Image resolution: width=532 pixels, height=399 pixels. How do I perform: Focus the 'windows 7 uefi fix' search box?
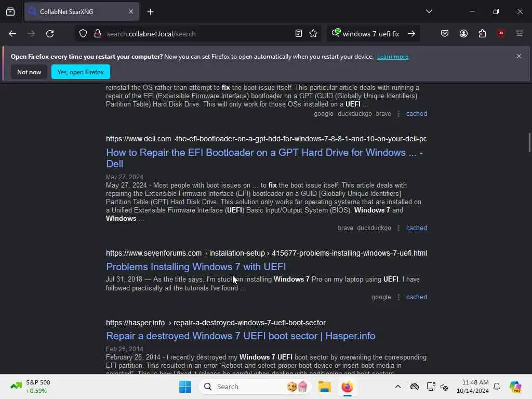tap(371, 34)
